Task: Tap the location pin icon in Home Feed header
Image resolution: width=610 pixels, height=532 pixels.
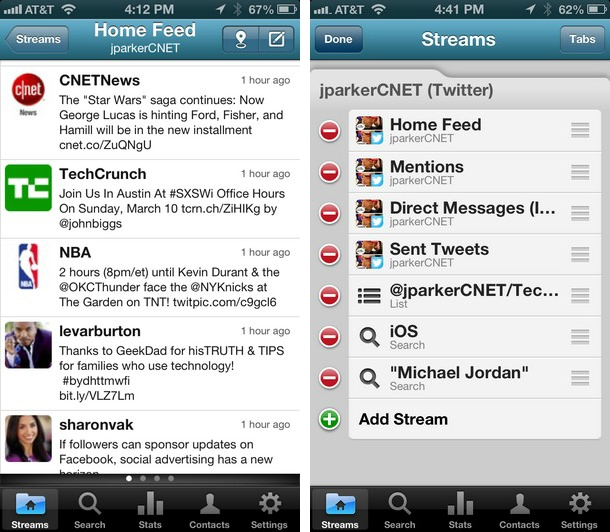Action: (241, 39)
